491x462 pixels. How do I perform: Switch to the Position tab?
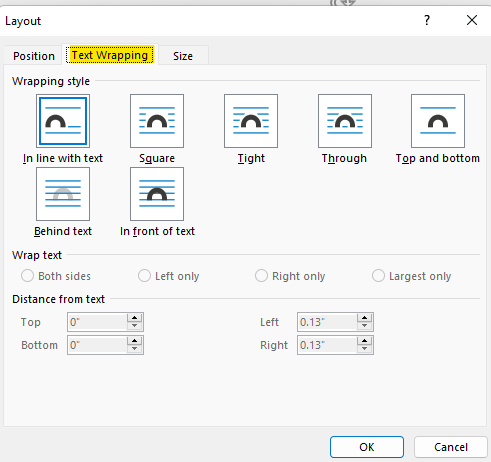click(34, 56)
